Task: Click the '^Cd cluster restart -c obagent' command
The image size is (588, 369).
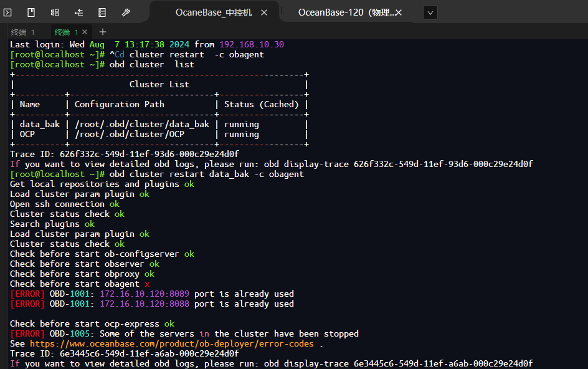Action: click(187, 54)
